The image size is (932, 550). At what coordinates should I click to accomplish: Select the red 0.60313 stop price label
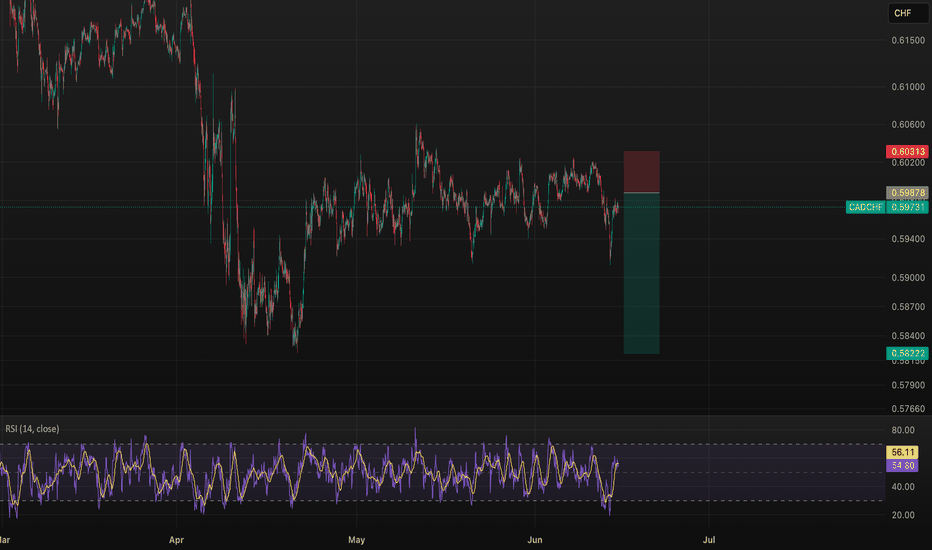tap(907, 152)
